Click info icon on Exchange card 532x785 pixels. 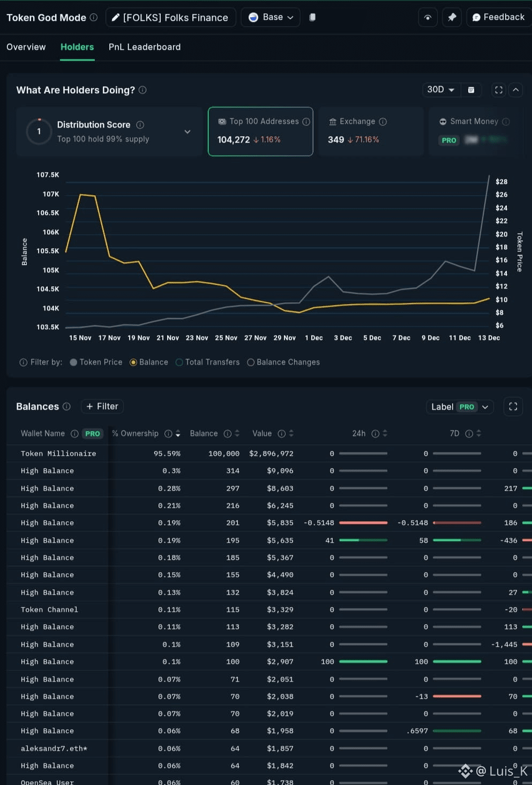(383, 122)
